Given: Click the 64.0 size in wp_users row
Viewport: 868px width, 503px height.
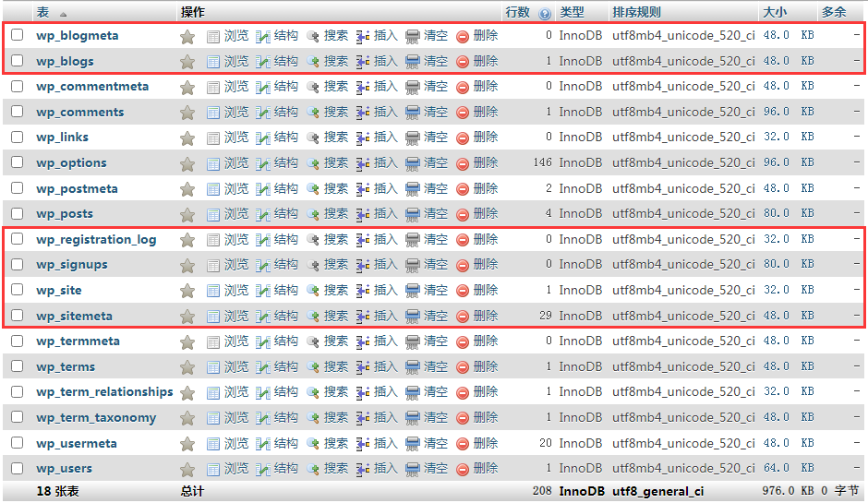Looking at the screenshot, I should (777, 468).
